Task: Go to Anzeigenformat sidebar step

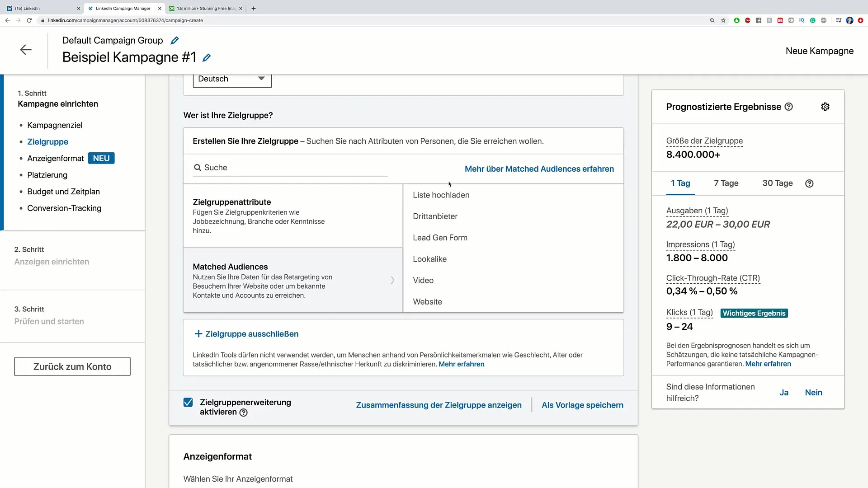Action: 56,159
